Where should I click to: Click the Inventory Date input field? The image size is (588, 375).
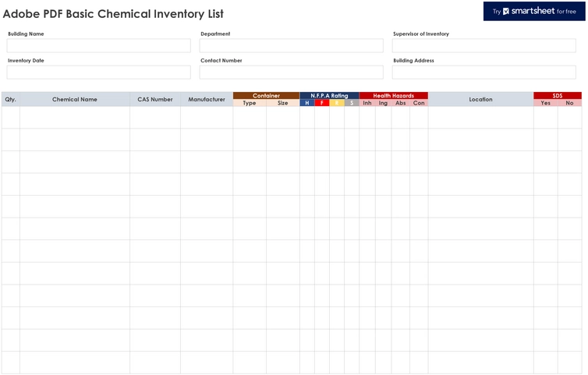[98, 73]
